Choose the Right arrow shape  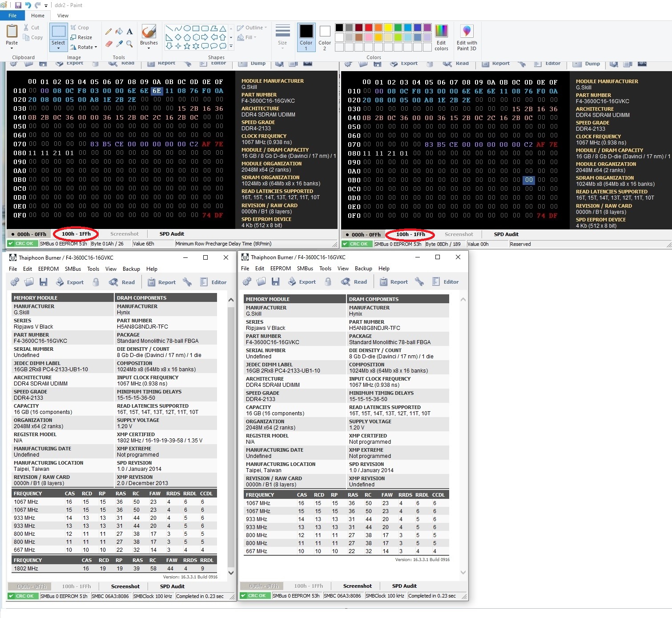click(x=205, y=37)
